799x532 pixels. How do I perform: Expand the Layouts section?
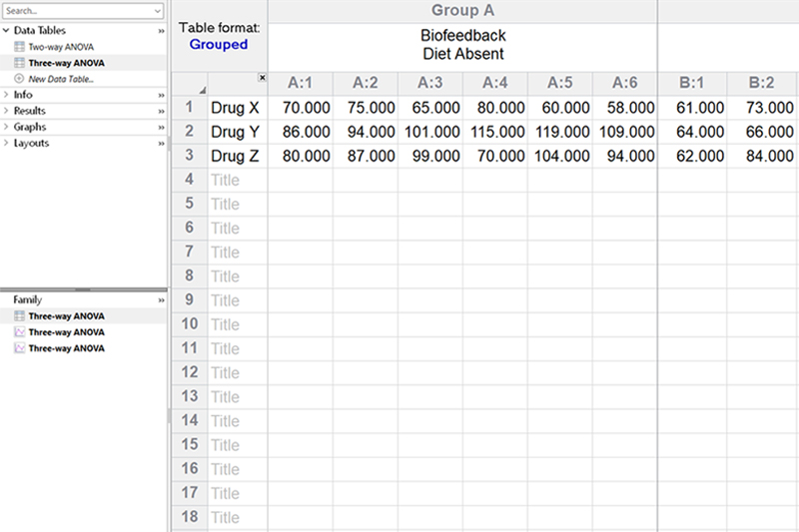tap(6, 143)
